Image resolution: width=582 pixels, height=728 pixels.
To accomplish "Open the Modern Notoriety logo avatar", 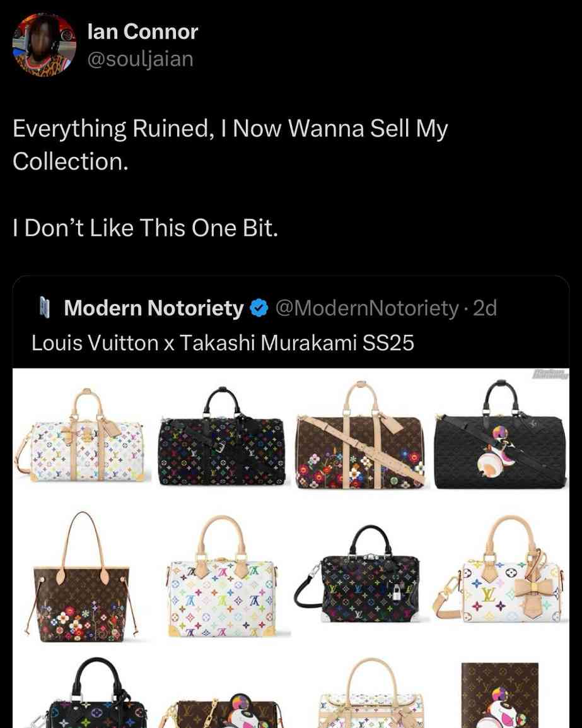I will (x=45, y=308).
